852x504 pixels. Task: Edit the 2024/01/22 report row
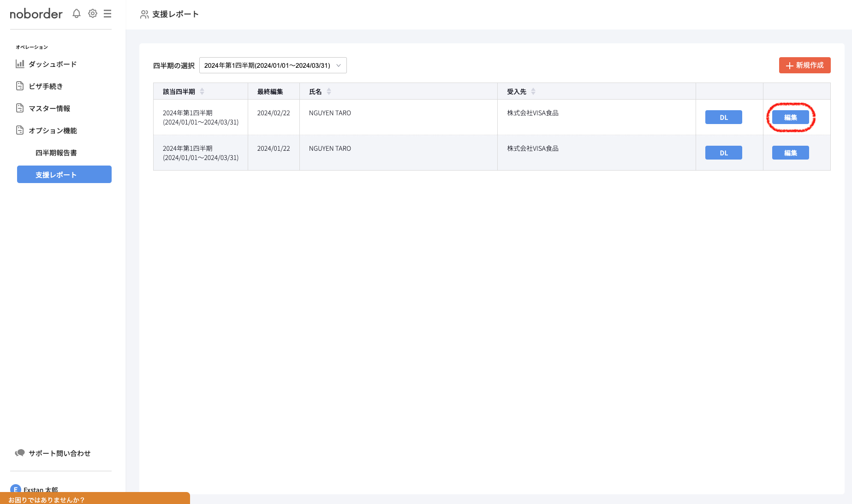tap(790, 153)
